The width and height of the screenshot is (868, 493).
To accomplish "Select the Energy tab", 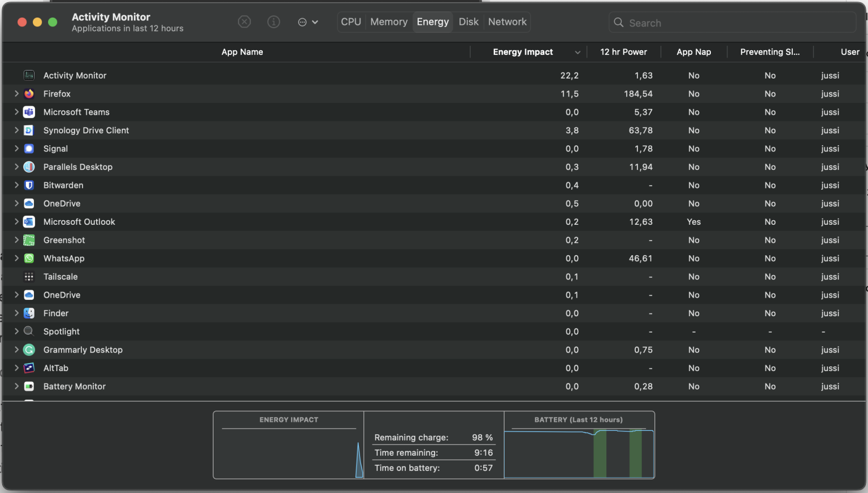I will pos(433,22).
